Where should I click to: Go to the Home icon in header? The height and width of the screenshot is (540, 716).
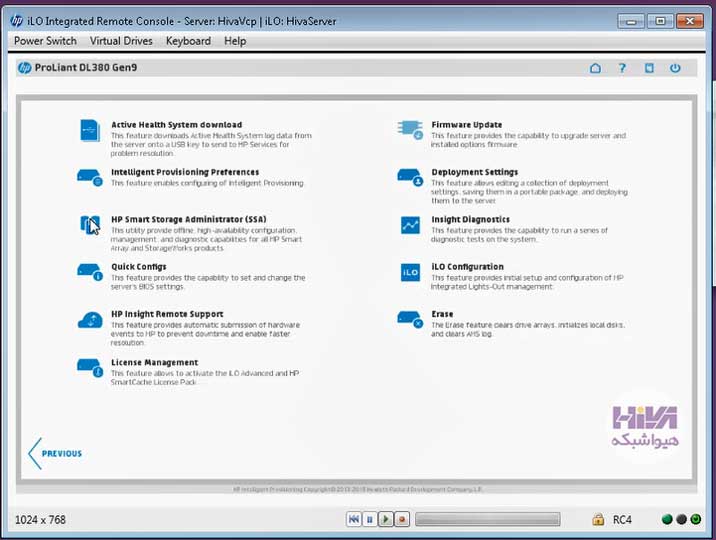click(x=595, y=68)
